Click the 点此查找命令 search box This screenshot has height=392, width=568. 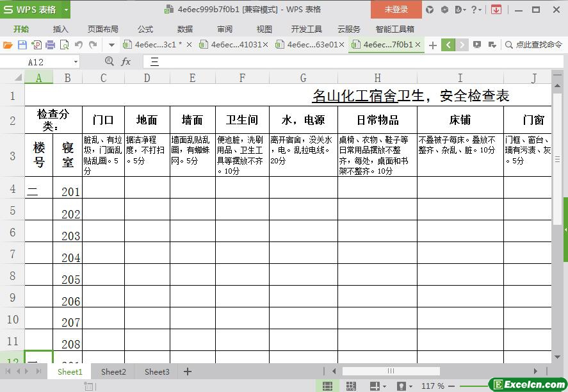coord(534,45)
